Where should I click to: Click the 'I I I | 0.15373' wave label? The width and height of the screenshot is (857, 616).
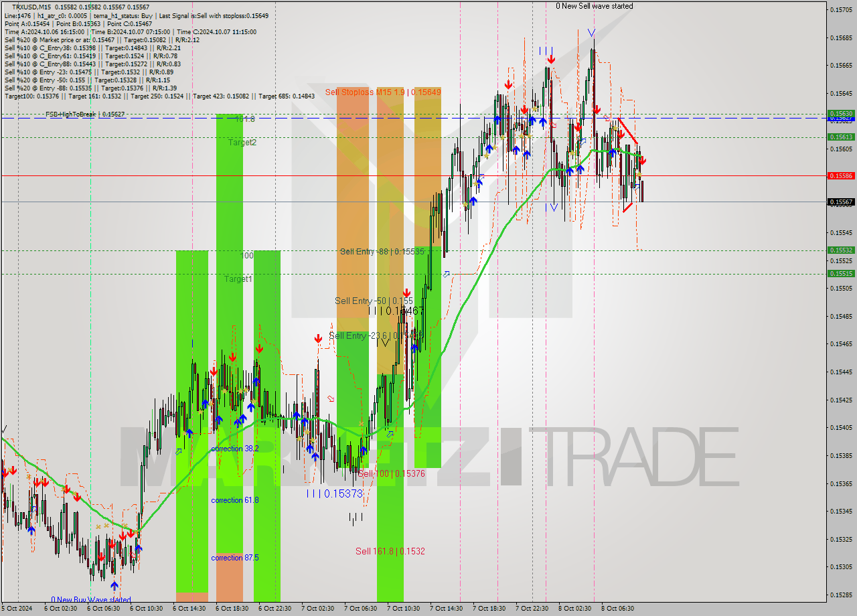[334, 493]
